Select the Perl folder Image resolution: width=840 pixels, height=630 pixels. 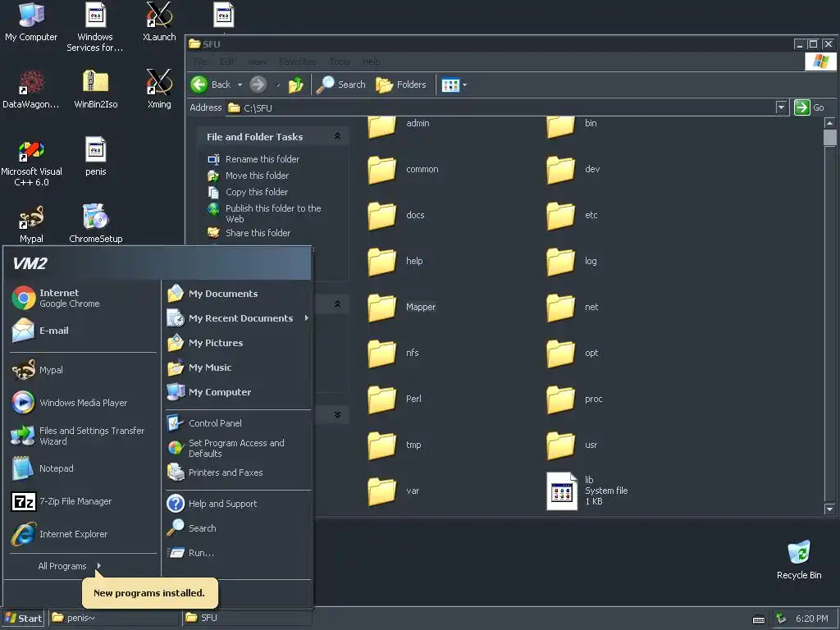click(395, 400)
